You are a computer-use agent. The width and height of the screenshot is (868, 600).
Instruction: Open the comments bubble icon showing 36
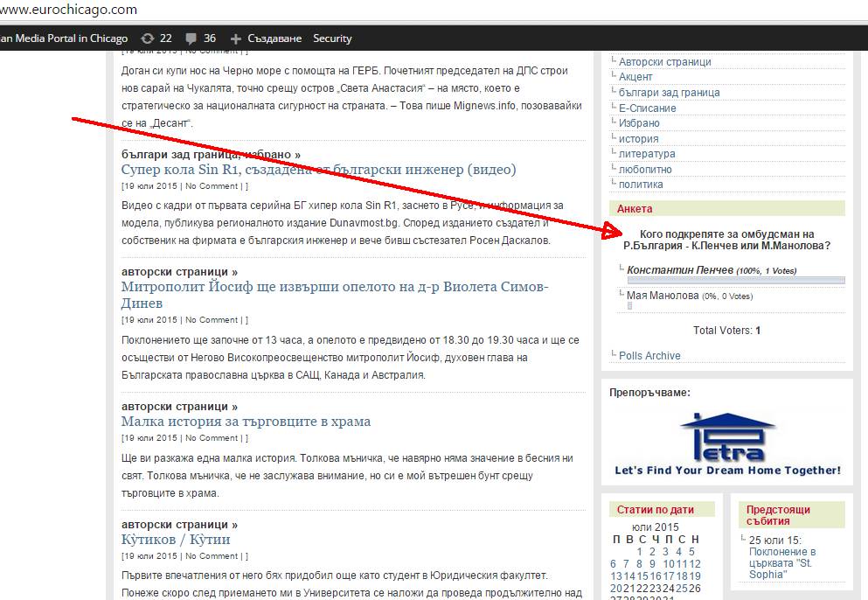tap(191, 38)
